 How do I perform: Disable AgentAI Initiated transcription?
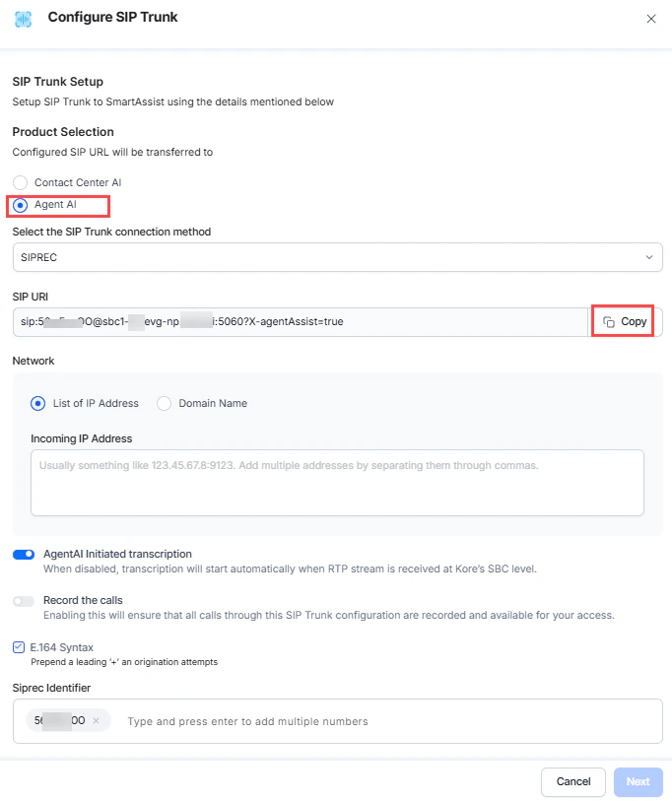click(23, 554)
